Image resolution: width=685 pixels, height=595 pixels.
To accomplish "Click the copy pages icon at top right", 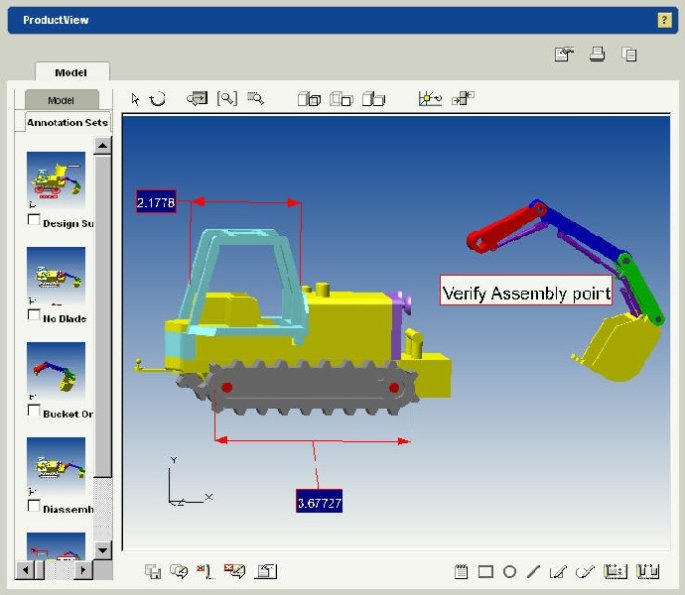I will pos(629,54).
